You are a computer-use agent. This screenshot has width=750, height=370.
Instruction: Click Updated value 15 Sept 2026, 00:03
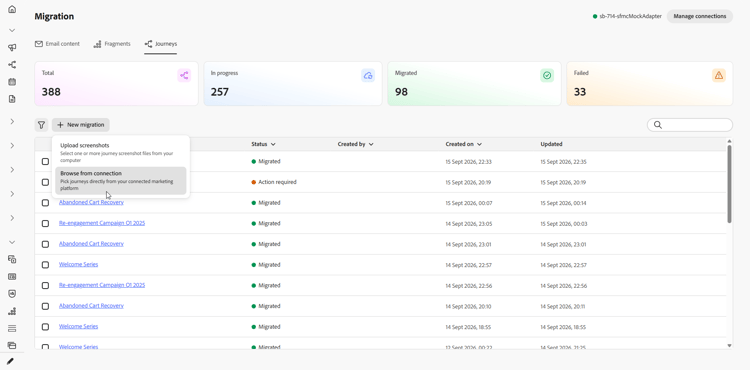[x=564, y=224]
